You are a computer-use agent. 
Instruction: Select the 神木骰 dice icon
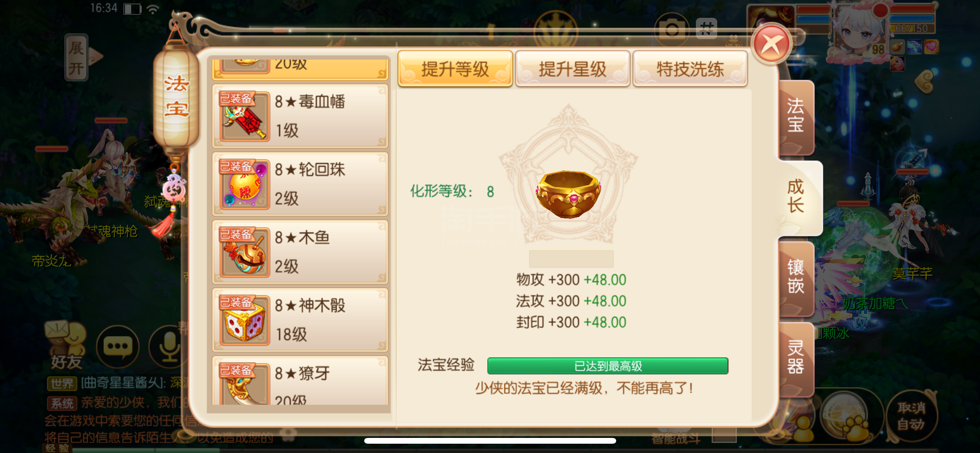[x=245, y=320]
